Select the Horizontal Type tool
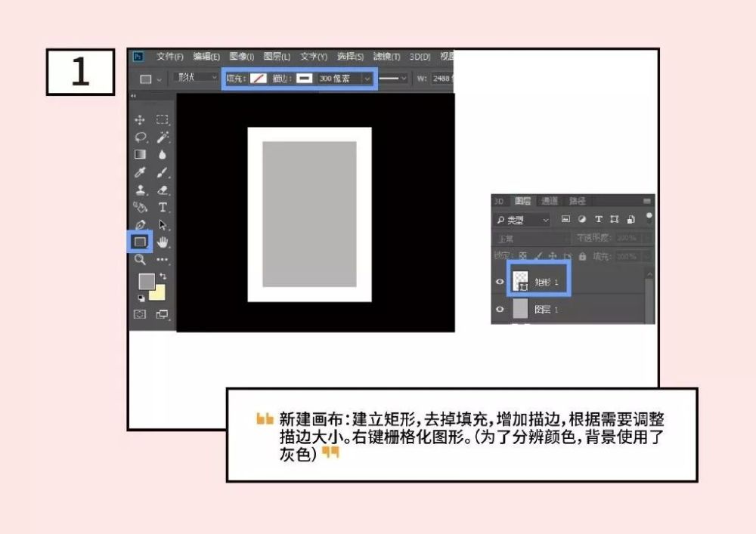Viewport: 756px width, 534px height. point(163,207)
